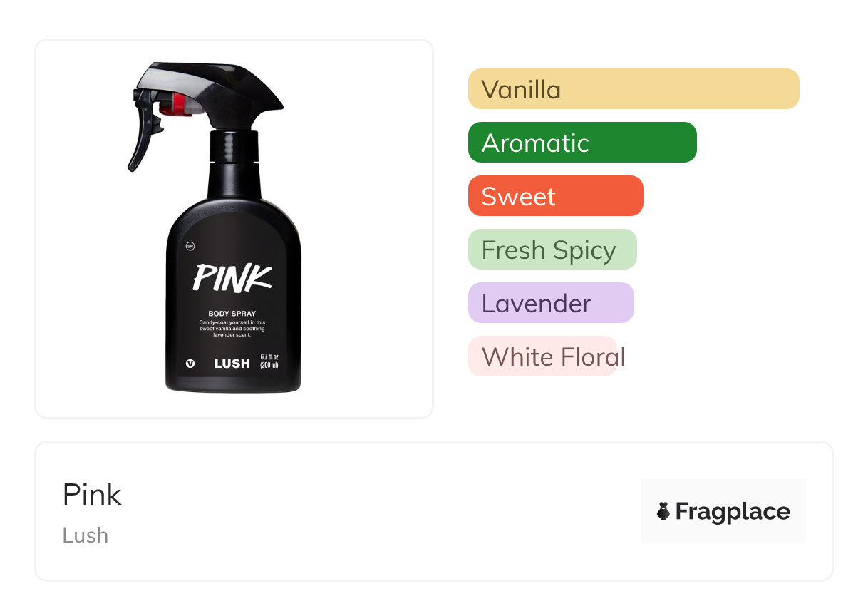Click the purple Lavender accord tag
The width and height of the screenshot is (868, 616).
pos(551,303)
